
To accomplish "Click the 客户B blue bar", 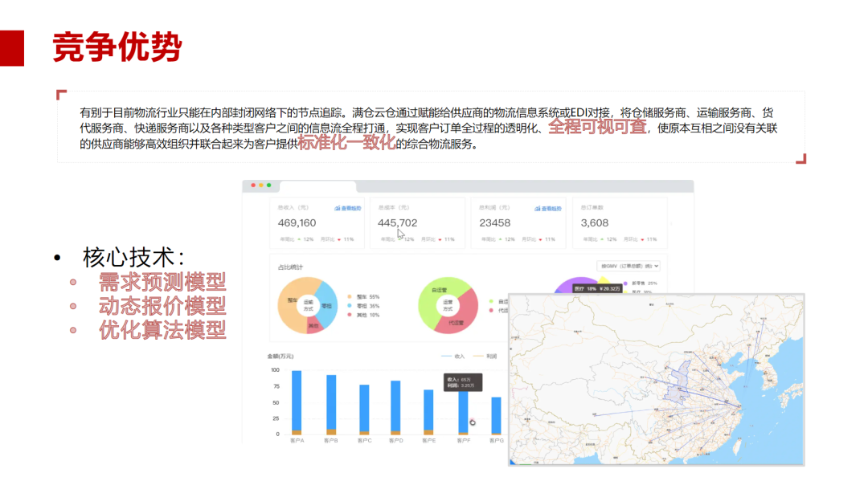I will (x=331, y=402).
